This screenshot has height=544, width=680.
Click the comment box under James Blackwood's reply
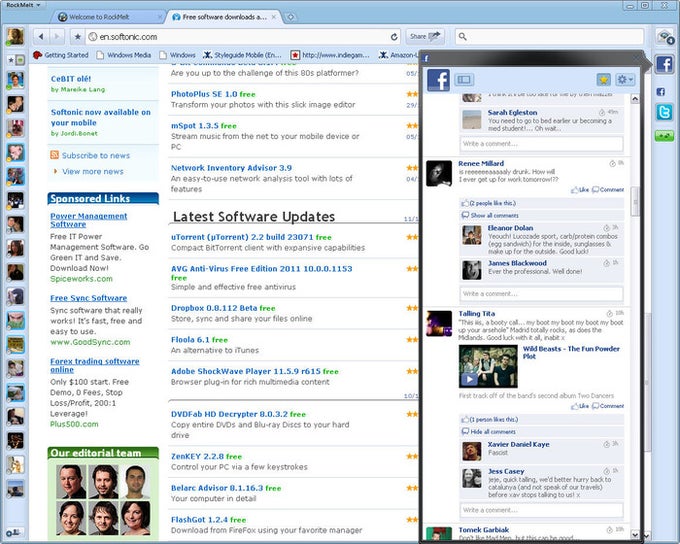(542, 294)
